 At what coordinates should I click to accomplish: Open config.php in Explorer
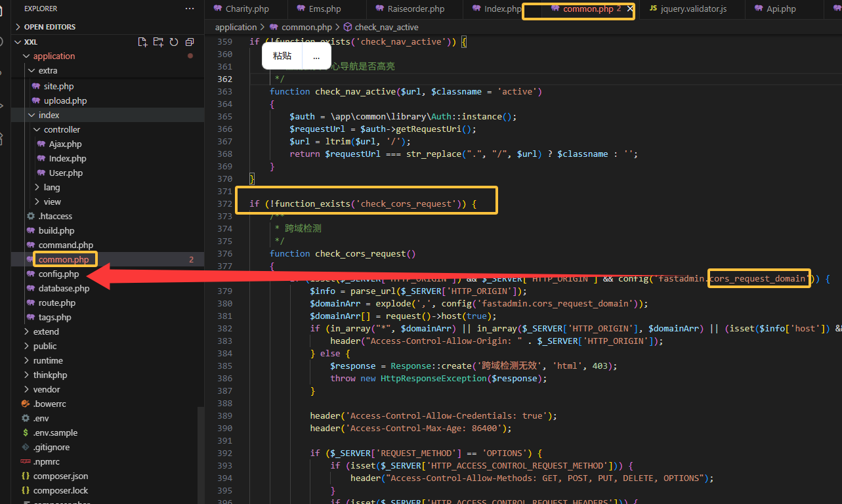click(58, 274)
